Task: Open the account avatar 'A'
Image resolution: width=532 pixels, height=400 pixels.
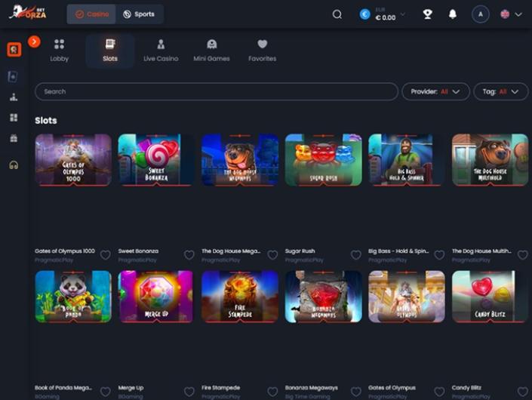Action: (480, 14)
